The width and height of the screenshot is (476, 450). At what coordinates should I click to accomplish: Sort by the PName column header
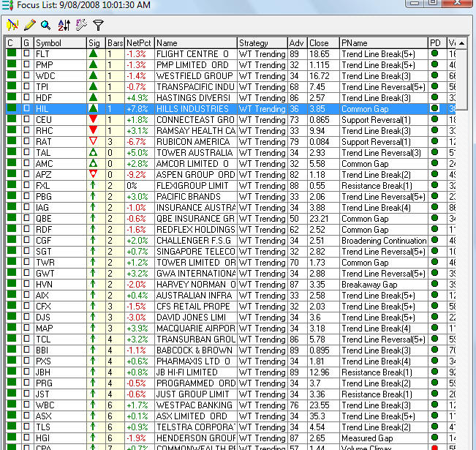[383, 43]
